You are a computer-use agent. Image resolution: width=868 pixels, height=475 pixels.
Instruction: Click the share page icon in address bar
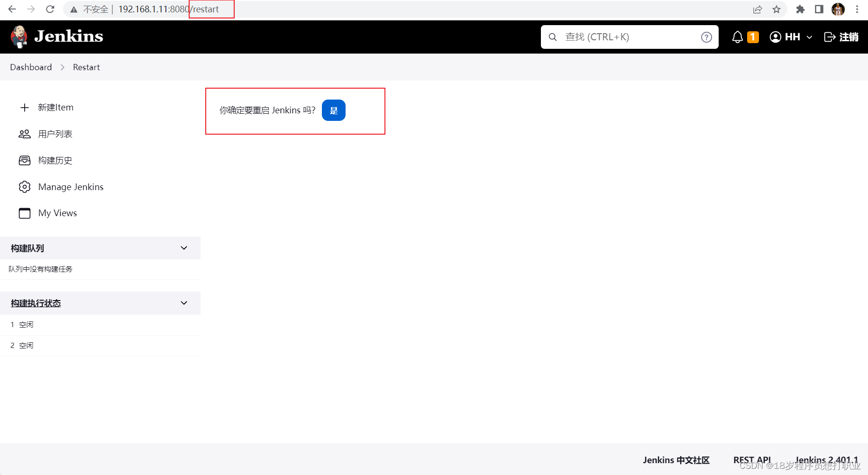pos(758,9)
